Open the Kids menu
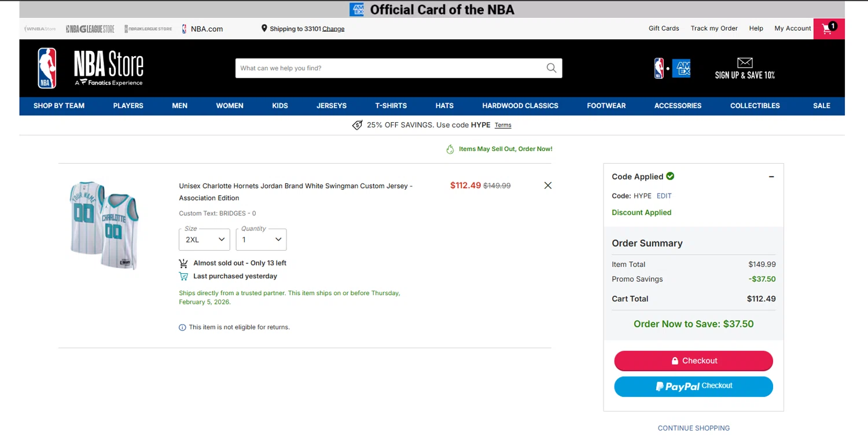 [x=280, y=106]
